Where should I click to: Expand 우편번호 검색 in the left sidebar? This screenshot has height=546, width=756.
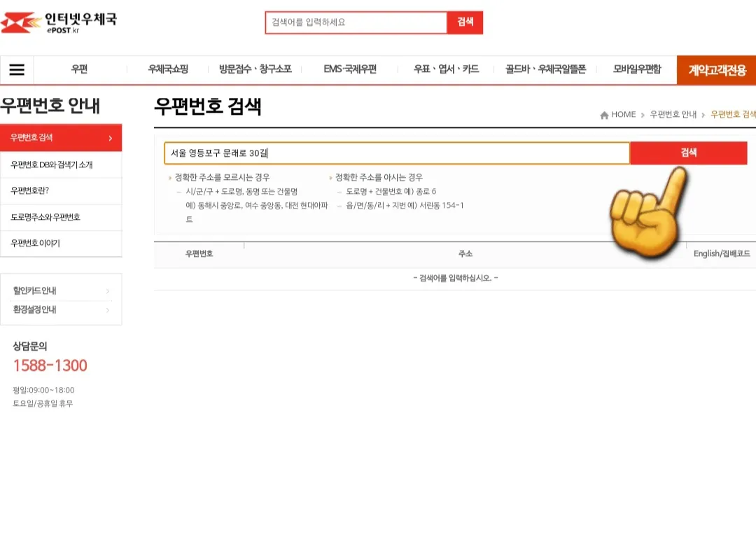point(62,137)
